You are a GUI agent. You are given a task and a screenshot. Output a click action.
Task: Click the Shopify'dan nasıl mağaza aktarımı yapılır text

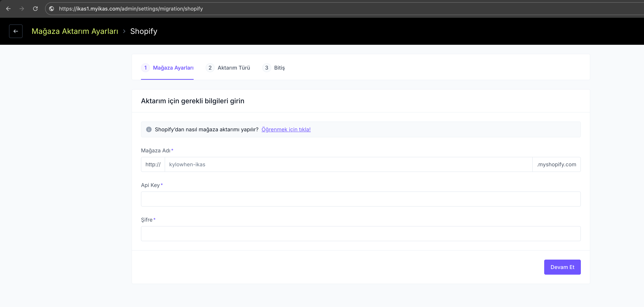207,129
